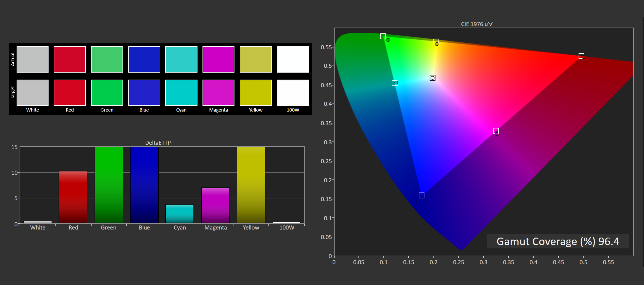Image resolution: width=644 pixels, height=285 pixels.
Task: Click the 100W label under DeltaE chart
Action: 287,227
